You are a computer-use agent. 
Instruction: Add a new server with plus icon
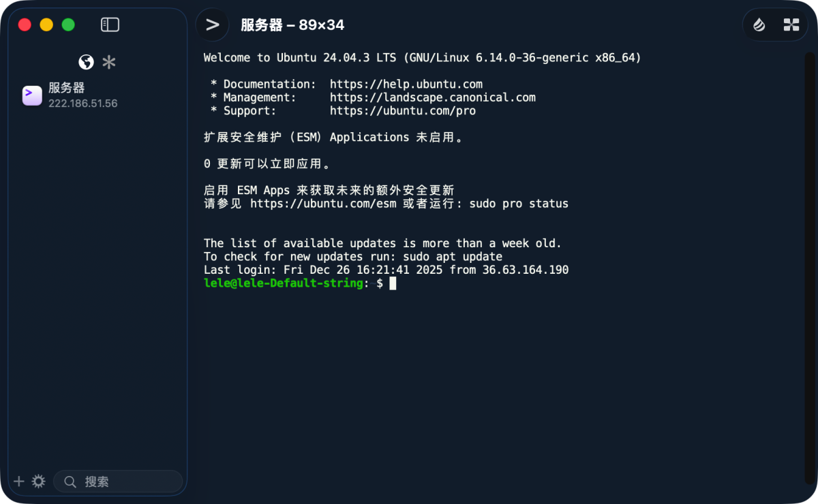[19, 482]
